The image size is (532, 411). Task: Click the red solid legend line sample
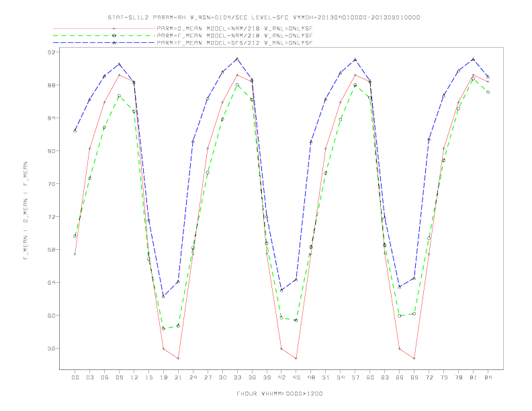pos(104,28)
